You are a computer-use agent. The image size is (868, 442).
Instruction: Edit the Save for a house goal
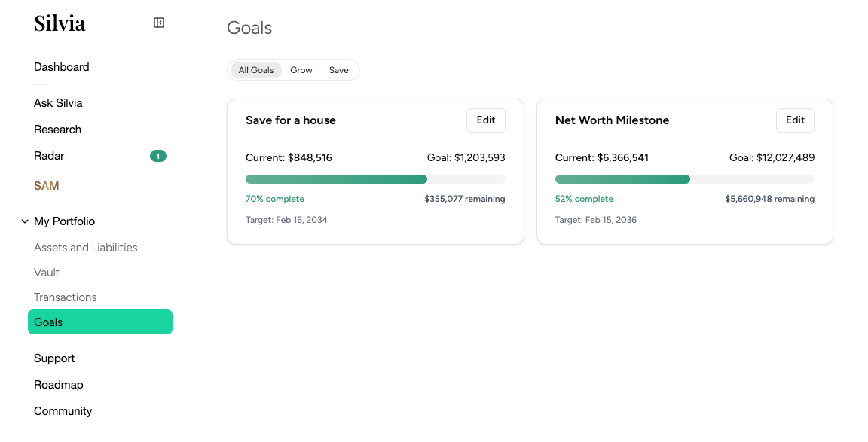pyautogui.click(x=486, y=120)
